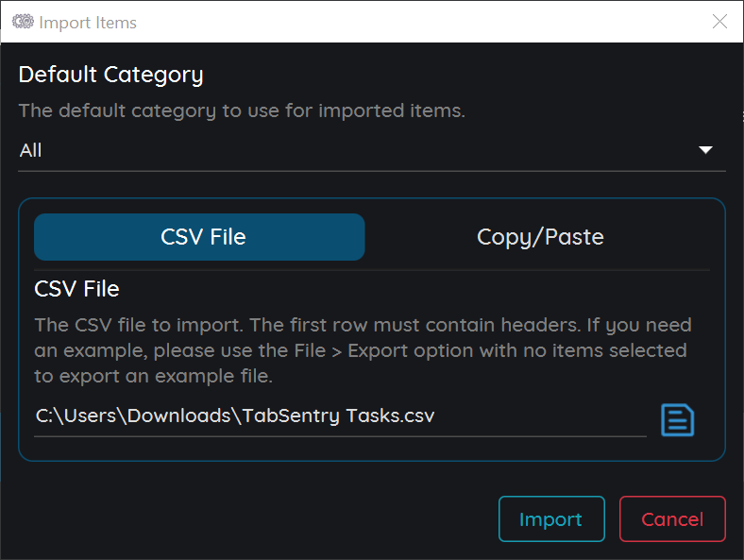The width and height of the screenshot is (744, 560).
Task: Click the Import Items window title text
Action: click(88, 23)
